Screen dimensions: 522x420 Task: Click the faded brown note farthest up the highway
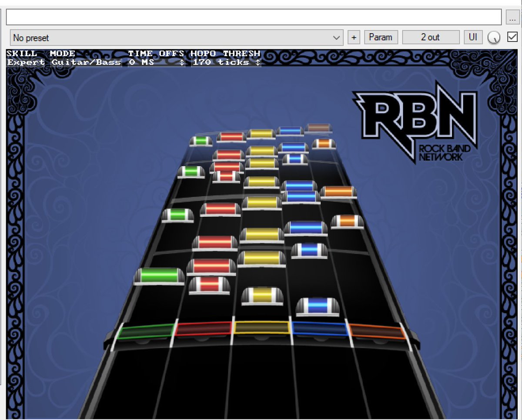319,128
